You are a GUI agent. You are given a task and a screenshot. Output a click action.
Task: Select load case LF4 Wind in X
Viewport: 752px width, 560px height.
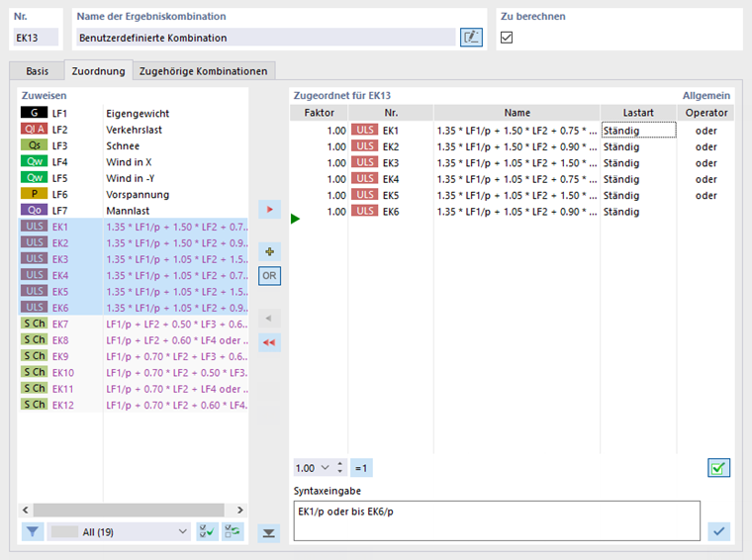(x=133, y=162)
